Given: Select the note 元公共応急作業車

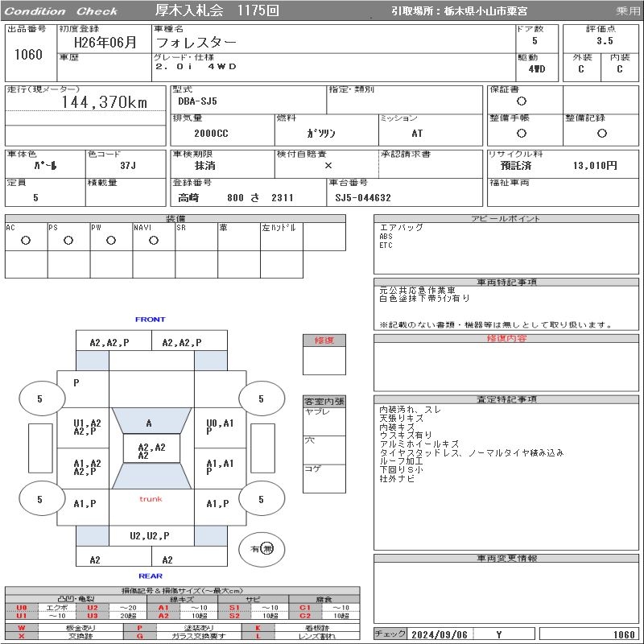Looking at the screenshot, I should tap(417, 290).
